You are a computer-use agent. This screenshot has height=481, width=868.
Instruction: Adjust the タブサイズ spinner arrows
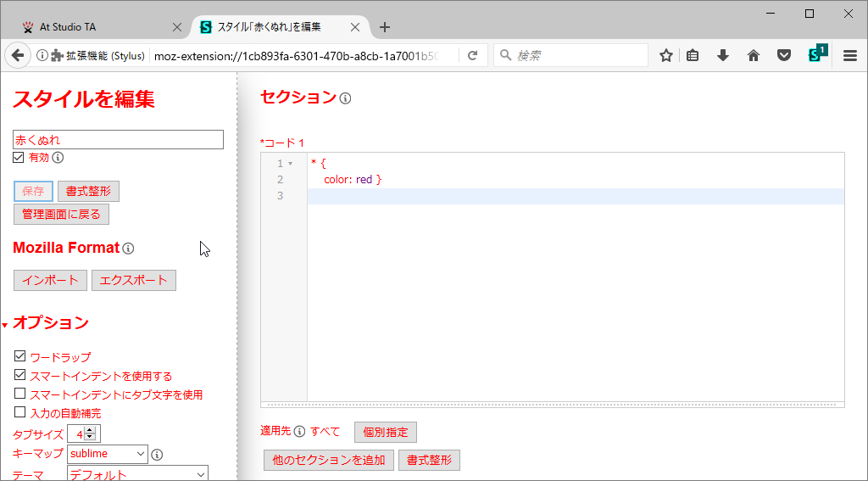coord(90,433)
